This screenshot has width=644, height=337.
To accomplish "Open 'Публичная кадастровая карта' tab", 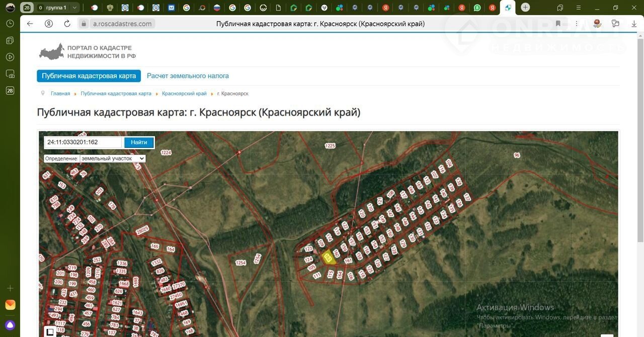I will click(89, 76).
